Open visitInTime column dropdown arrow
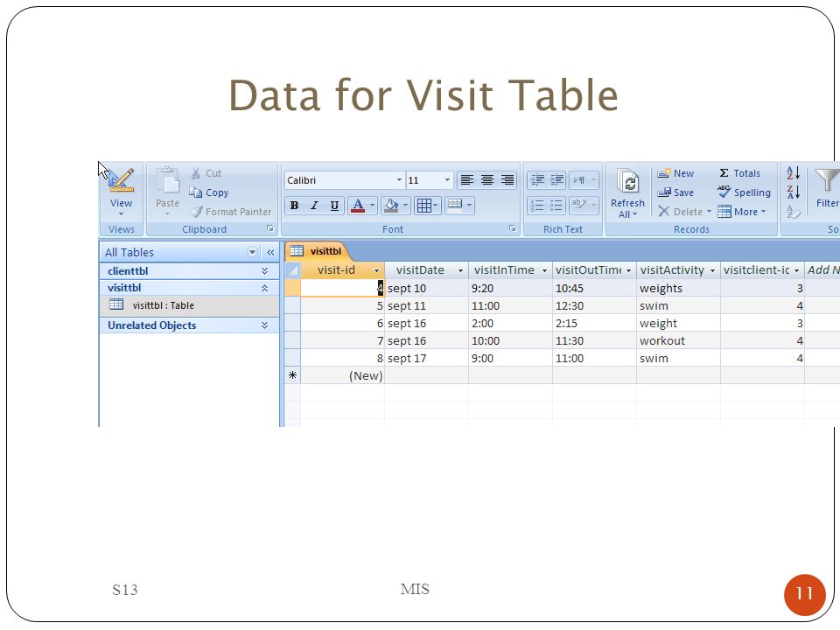Screen dimensions: 840x630 click(544, 270)
